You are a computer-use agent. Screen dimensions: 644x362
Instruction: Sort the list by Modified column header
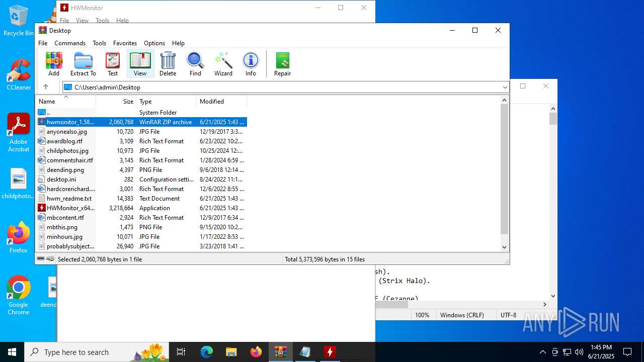coord(222,102)
